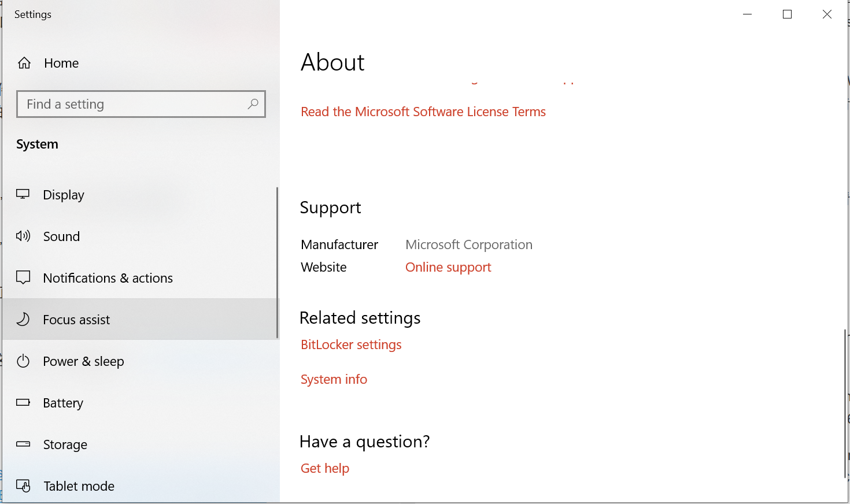Click the About page vertical scrollbar
The width and height of the screenshot is (850, 504).
click(x=845, y=403)
